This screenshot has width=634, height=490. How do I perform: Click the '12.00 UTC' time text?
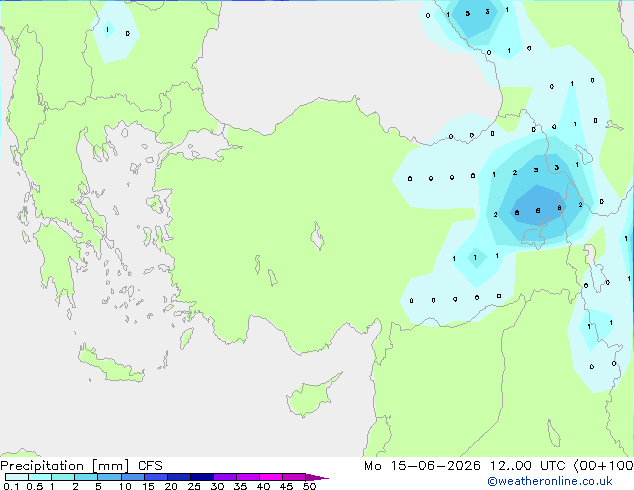[x=527, y=466]
